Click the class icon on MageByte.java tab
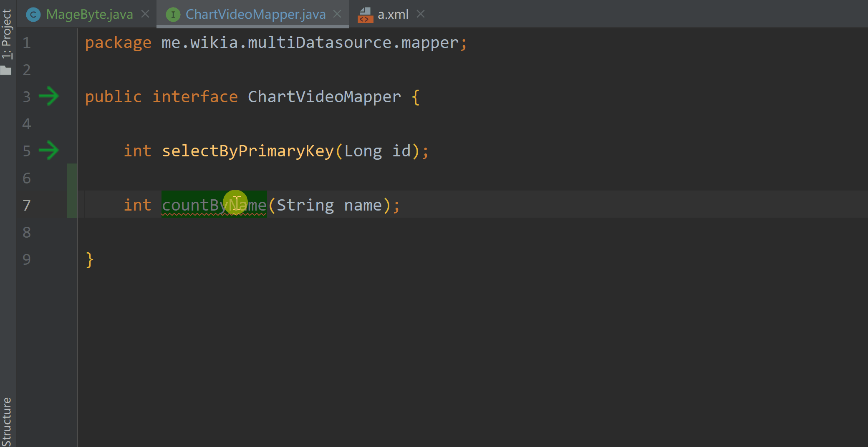Image resolution: width=868 pixels, height=447 pixels. [x=33, y=14]
